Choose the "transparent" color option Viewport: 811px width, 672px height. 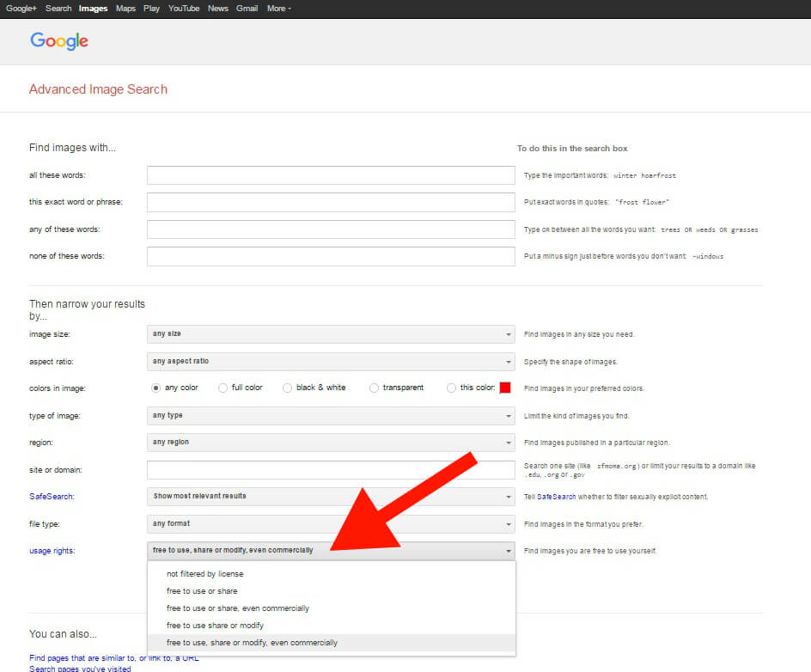[x=374, y=388]
